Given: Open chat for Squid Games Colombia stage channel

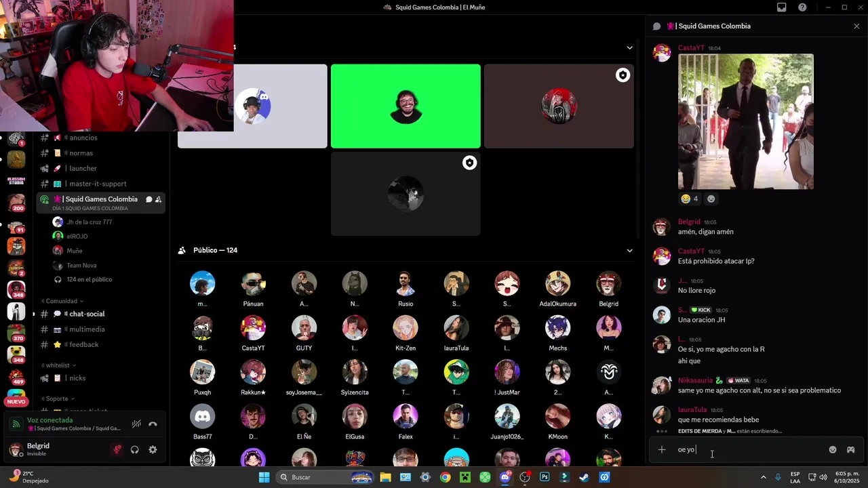Looking at the screenshot, I should pyautogui.click(x=149, y=199).
